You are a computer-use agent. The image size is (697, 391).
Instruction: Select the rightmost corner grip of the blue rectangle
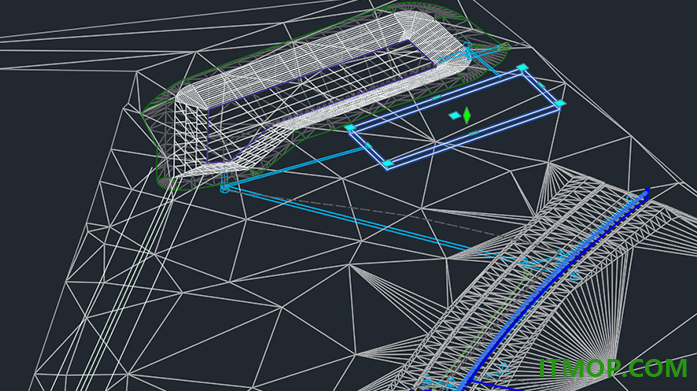click(560, 103)
